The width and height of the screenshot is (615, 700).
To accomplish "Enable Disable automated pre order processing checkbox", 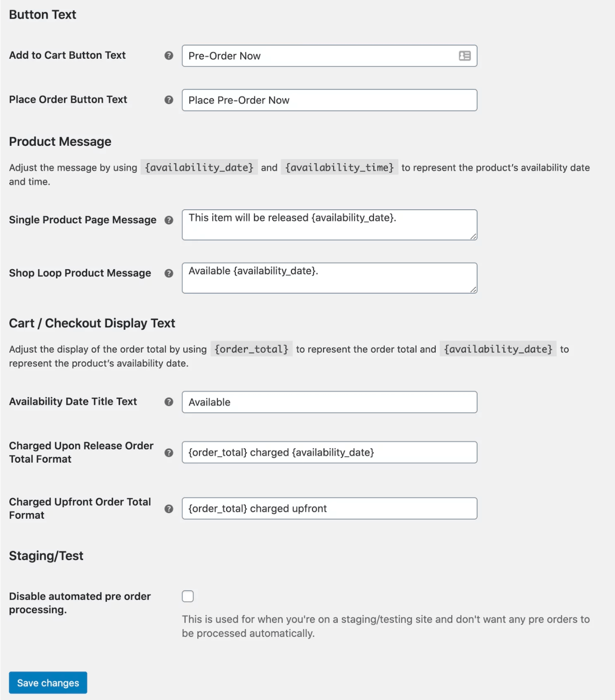I will click(188, 596).
